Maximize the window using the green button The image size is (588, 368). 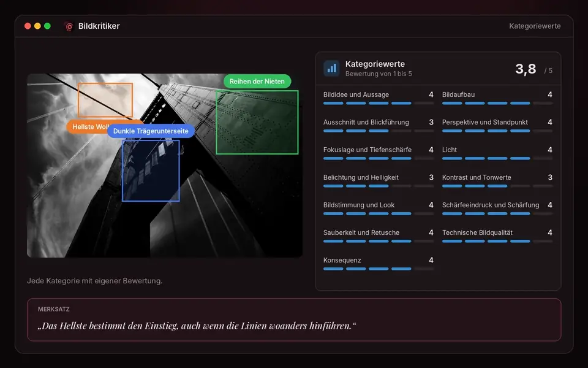click(47, 26)
